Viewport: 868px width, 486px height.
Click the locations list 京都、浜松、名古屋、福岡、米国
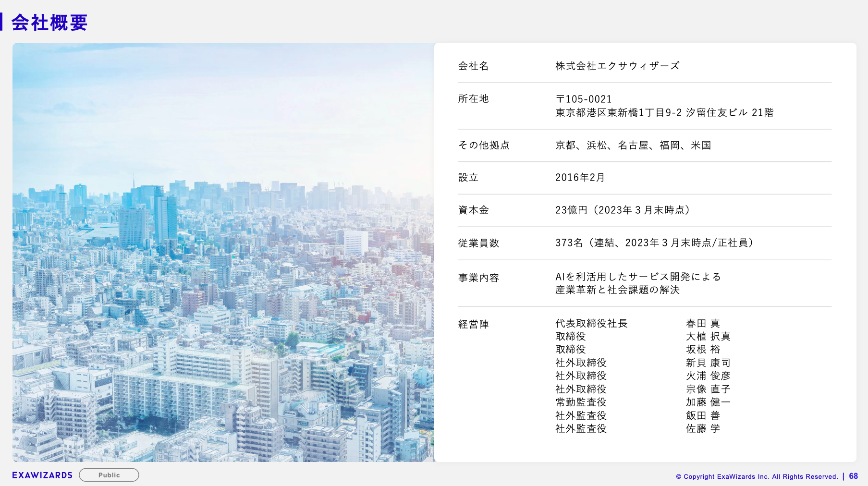coord(633,145)
